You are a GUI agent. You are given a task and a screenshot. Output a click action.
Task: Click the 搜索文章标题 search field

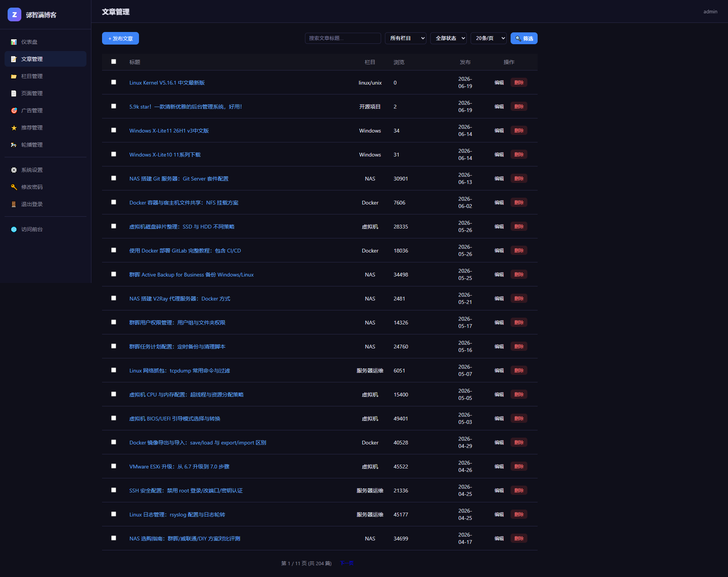coord(343,38)
